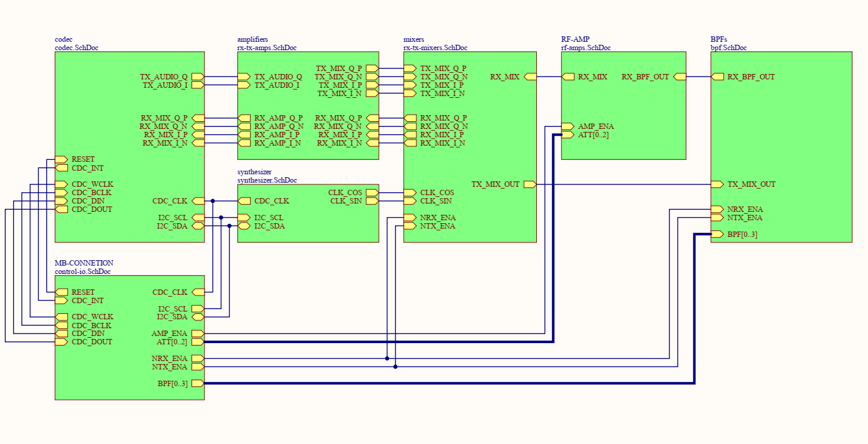This screenshot has height=444, width=868.
Task: Select the BPF[0..3] port icon on MB-CONNETION sheet
Action: tap(197, 384)
